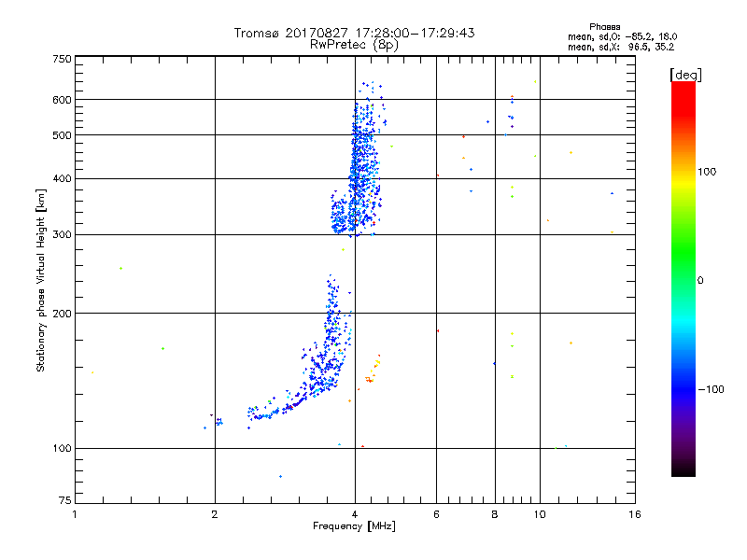Image resolution: width=747 pixels, height=560 pixels.
Task: Click the colorbar tick label '0'
Action: click(700, 280)
